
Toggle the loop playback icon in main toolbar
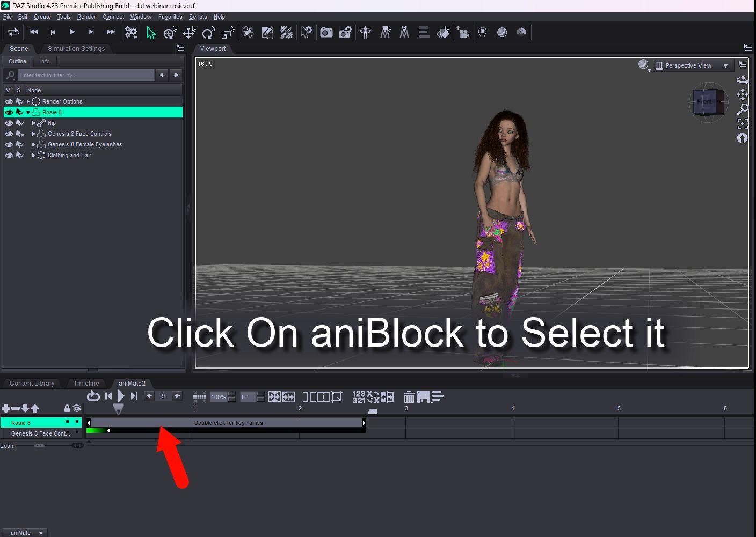pyautogui.click(x=13, y=32)
